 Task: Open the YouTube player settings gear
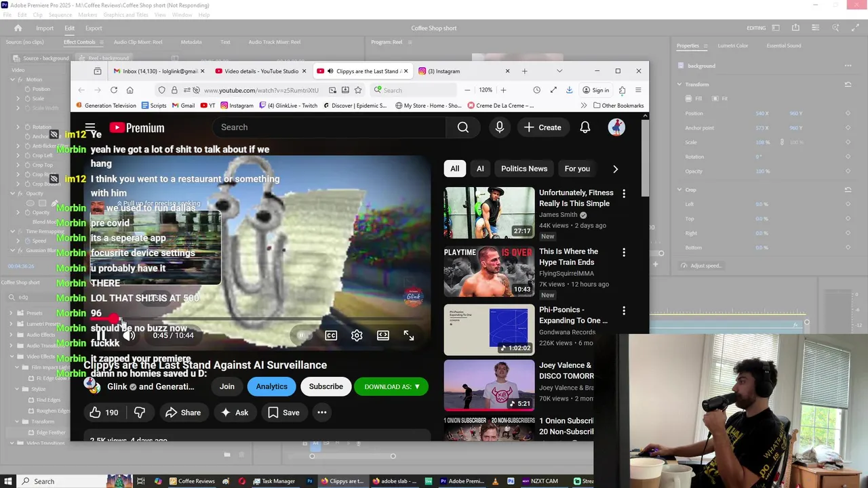(357, 335)
